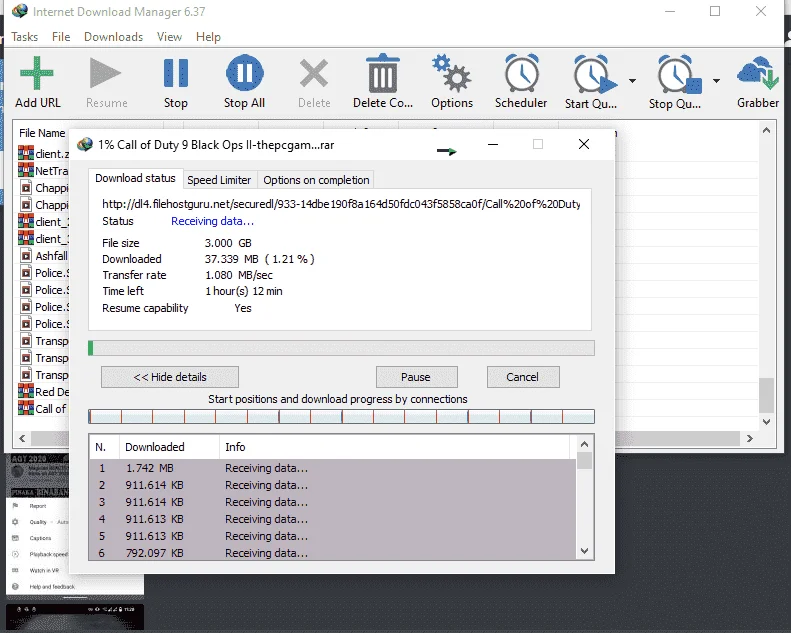The height and width of the screenshot is (633, 791).
Task: Select the Red De file row
Action: point(43,391)
